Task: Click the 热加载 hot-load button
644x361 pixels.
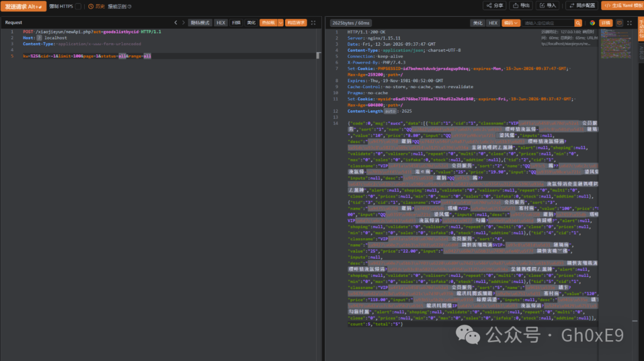Action: [268, 23]
